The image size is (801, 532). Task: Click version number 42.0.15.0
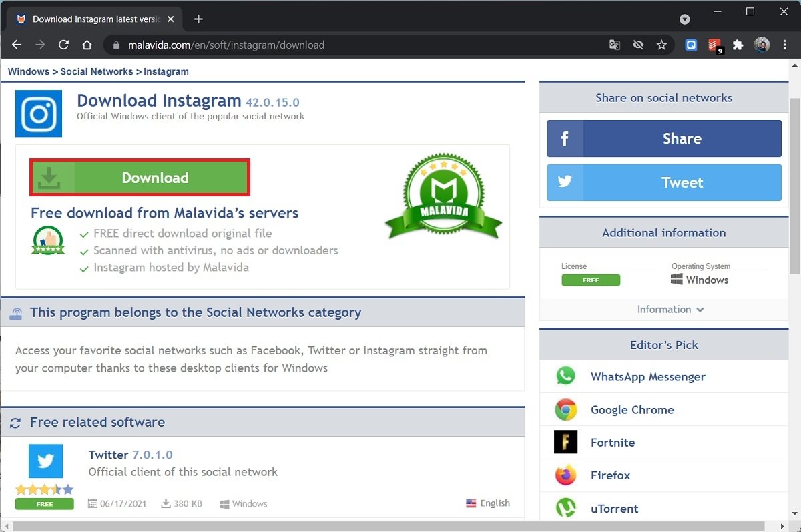click(x=272, y=103)
